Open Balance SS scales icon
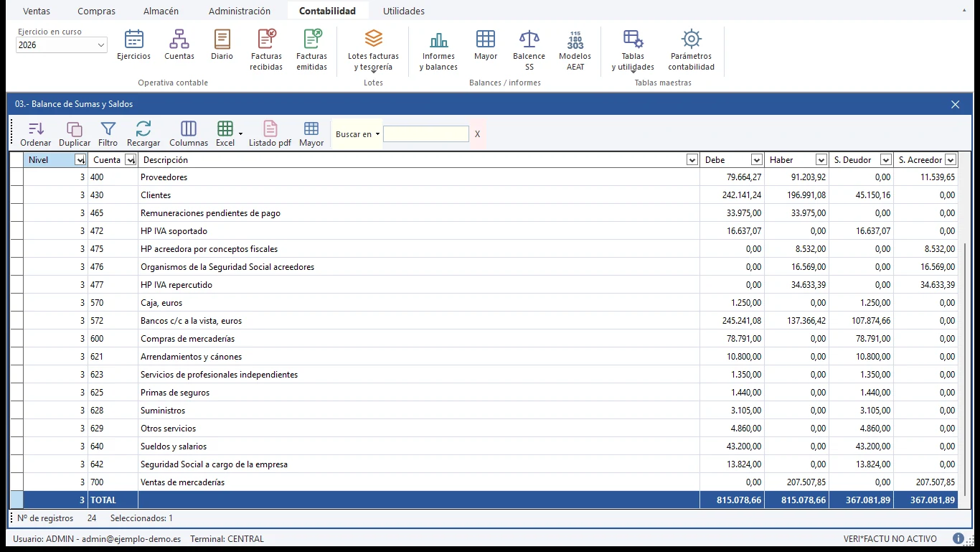The width and height of the screenshot is (980, 552). 529,50
